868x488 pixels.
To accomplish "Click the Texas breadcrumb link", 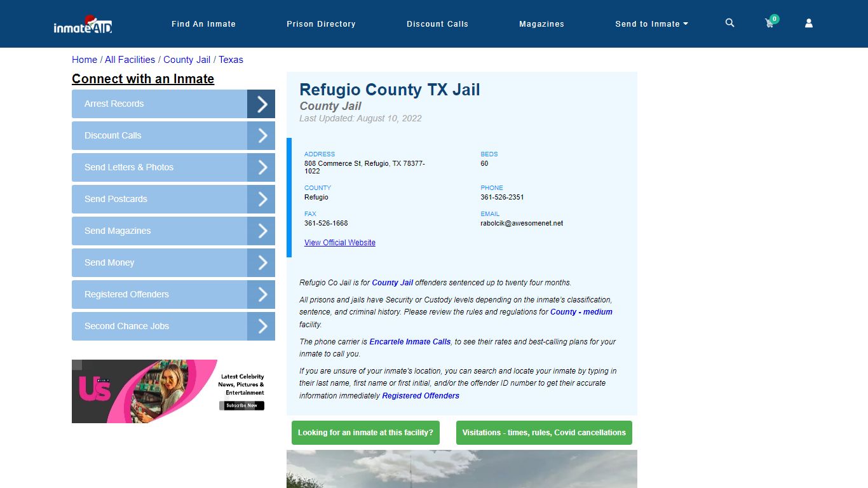I will tap(231, 59).
